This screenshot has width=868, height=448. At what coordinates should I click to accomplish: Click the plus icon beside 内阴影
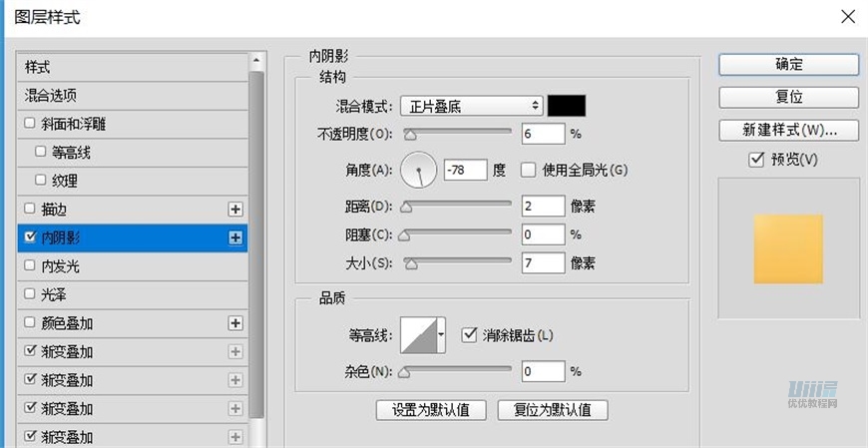[x=235, y=238]
